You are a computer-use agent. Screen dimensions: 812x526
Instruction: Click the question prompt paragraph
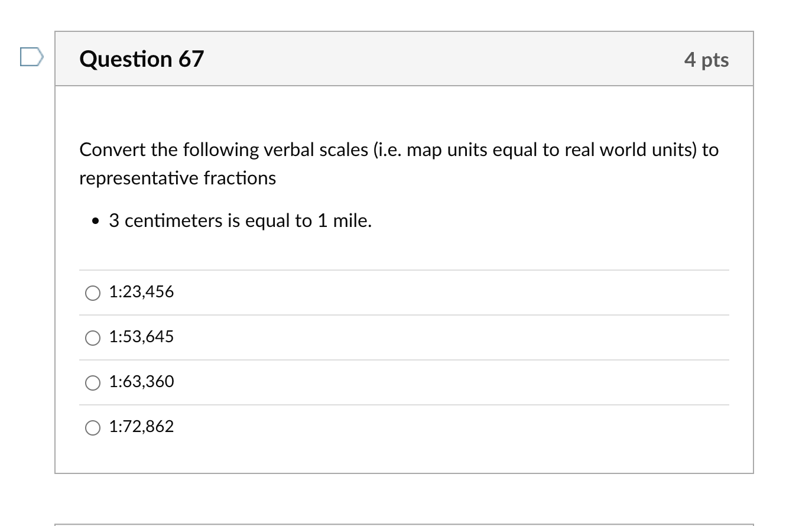coord(398,163)
